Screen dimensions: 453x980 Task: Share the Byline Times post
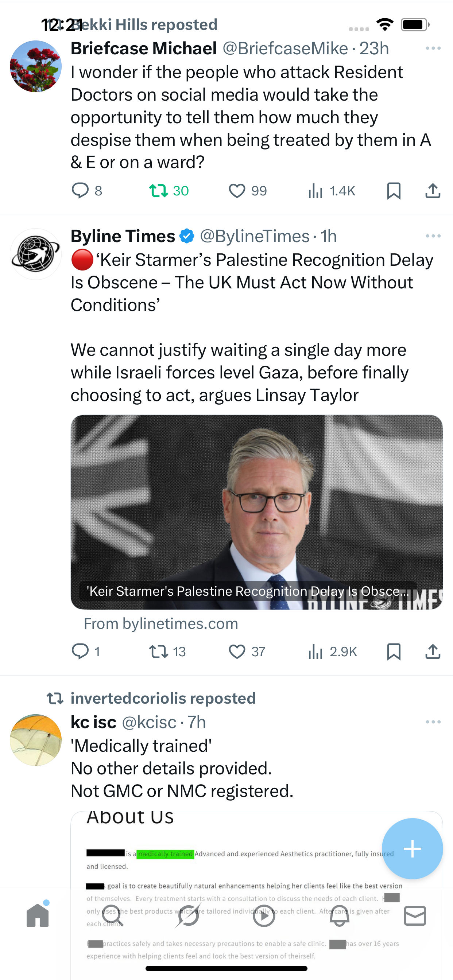coord(433,651)
